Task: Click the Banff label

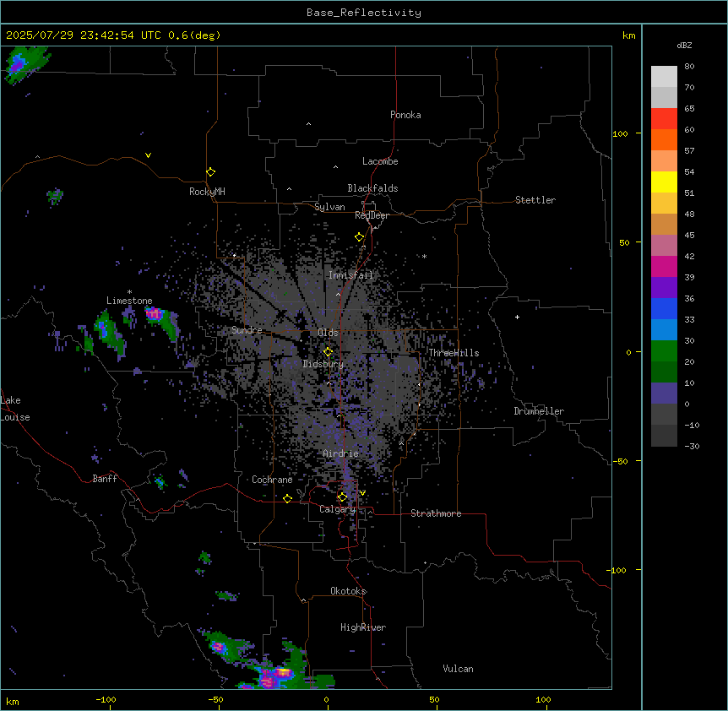Action: point(105,479)
